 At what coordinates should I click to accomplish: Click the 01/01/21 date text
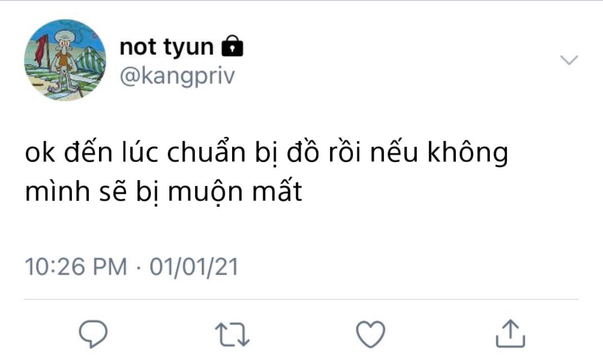pos(194,267)
